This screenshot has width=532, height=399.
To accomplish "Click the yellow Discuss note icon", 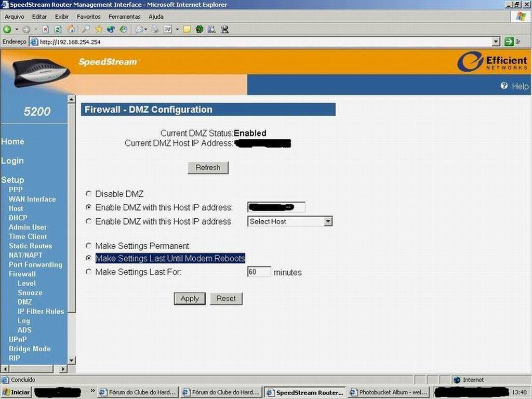I will tap(187, 30).
